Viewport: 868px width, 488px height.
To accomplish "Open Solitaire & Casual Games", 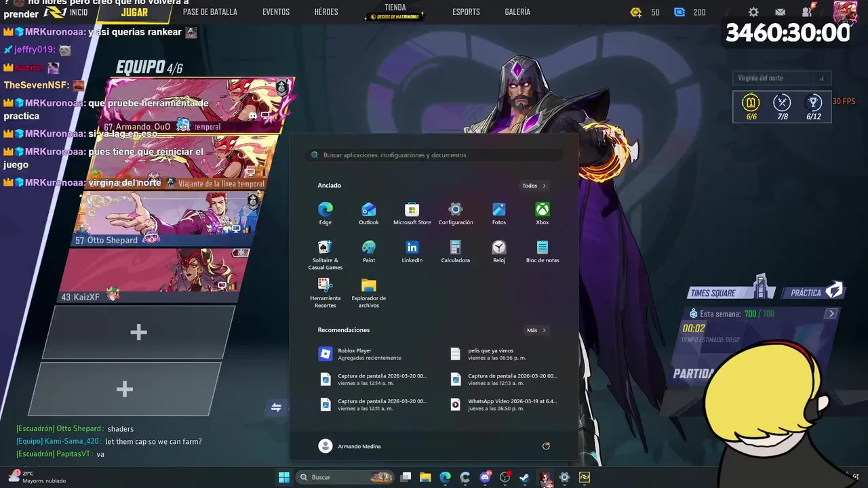I will pyautogui.click(x=325, y=254).
